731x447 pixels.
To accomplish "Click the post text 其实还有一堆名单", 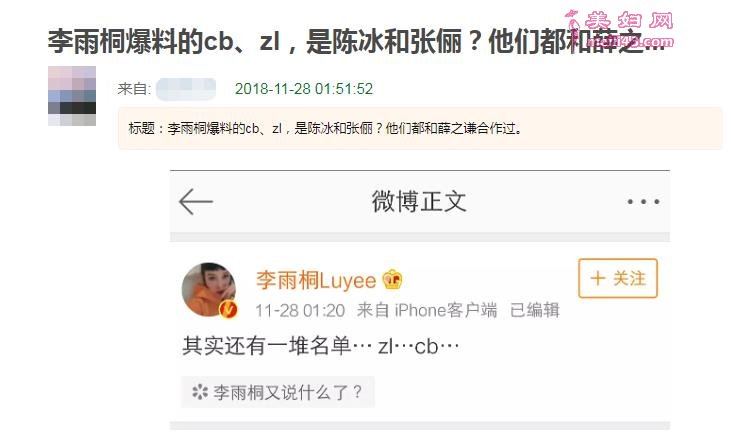I will 267,346.
